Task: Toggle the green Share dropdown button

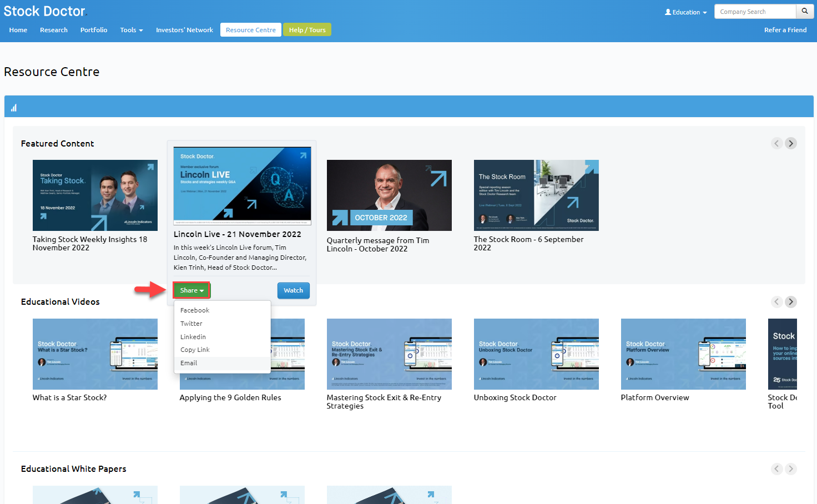Action: [191, 290]
